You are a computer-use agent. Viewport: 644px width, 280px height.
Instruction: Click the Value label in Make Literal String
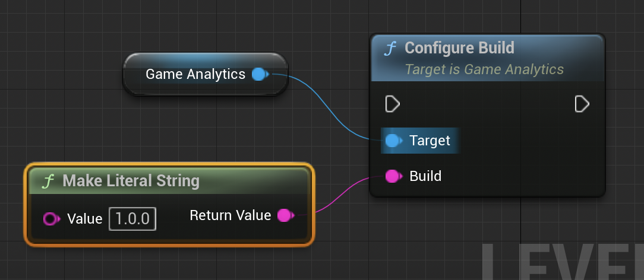coord(84,219)
